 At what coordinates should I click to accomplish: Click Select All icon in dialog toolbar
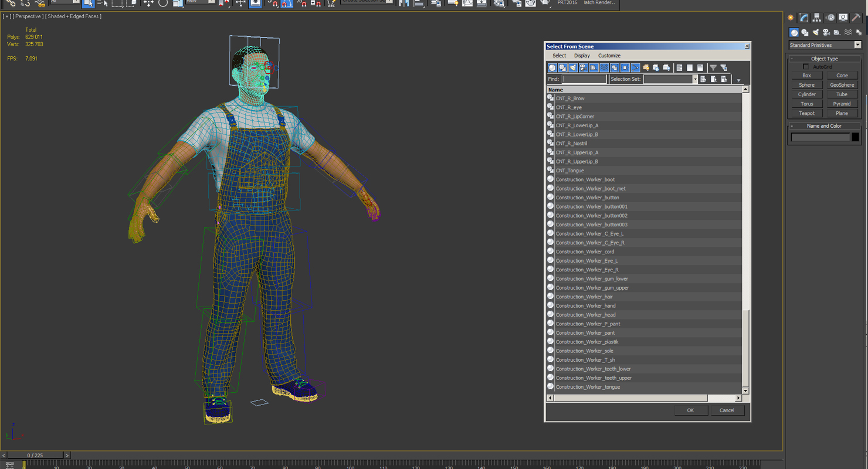(680, 68)
